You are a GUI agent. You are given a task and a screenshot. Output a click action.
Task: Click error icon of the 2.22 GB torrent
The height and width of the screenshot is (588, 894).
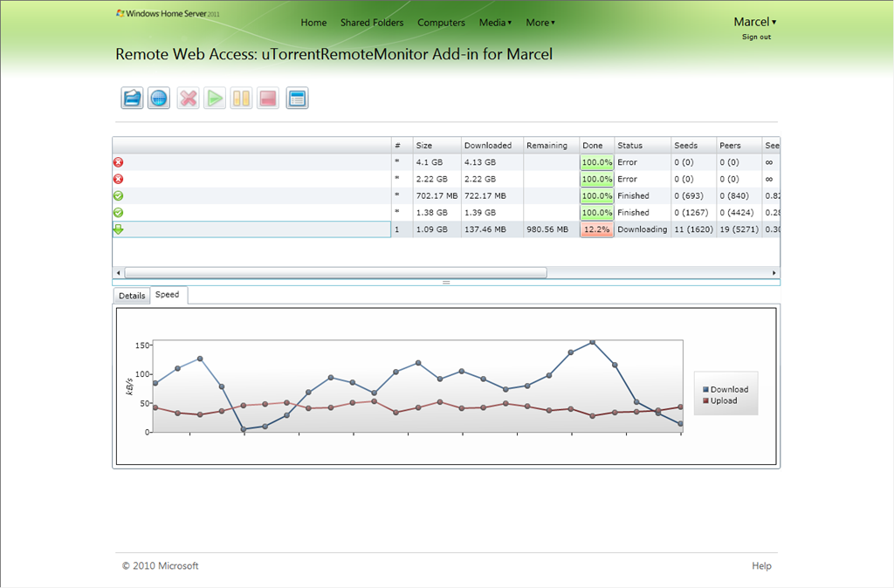pos(119,179)
